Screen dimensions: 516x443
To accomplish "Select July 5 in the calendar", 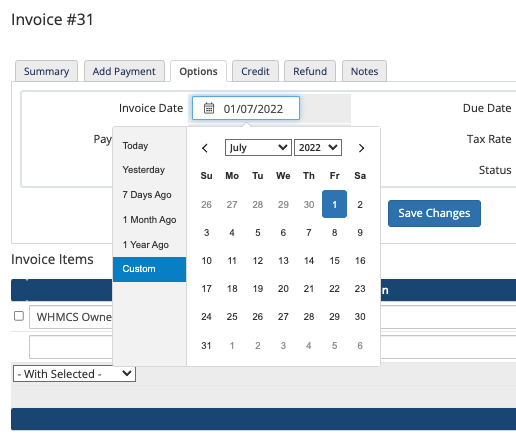I will (258, 232).
